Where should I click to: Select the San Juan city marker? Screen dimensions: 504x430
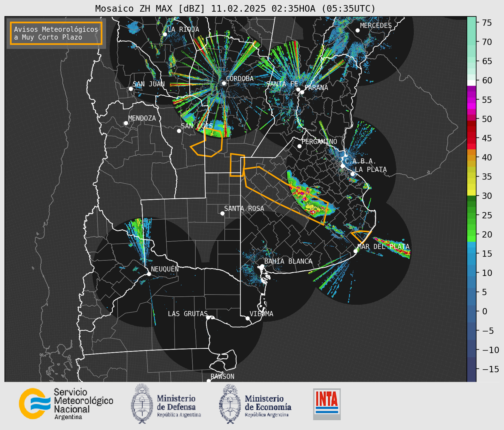pyautogui.click(x=131, y=89)
